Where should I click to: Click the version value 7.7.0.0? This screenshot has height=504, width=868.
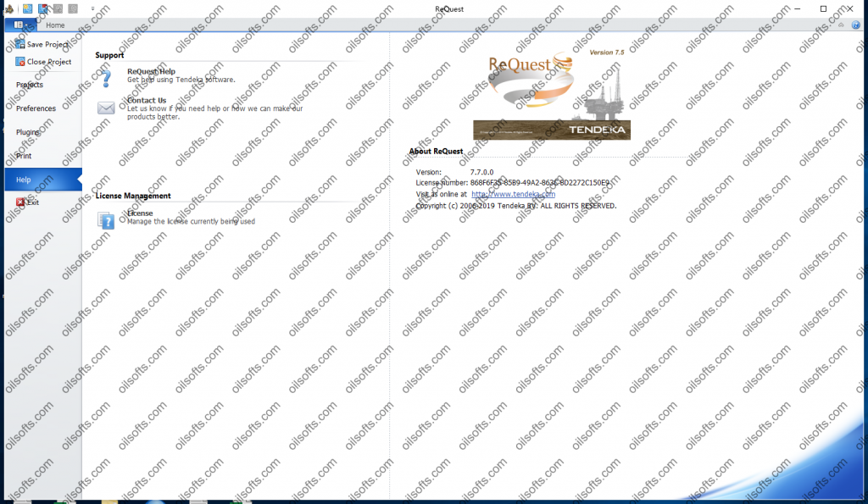point(481,172)
